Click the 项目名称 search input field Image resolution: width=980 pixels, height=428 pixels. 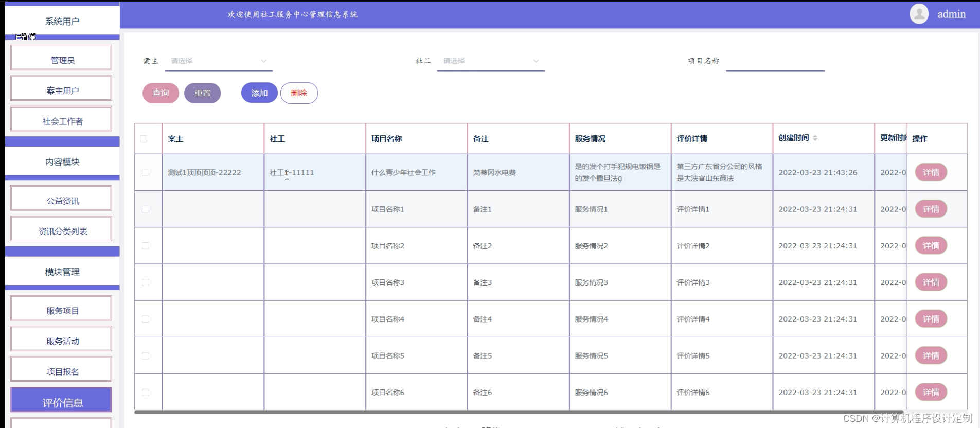pyautogui.click(x=775, y=61)
